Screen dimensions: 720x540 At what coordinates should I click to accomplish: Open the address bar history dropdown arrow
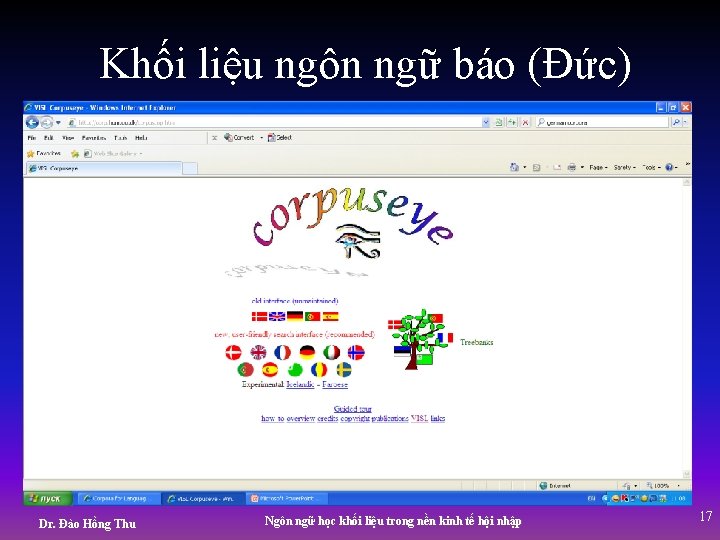(x=486, y=123)
